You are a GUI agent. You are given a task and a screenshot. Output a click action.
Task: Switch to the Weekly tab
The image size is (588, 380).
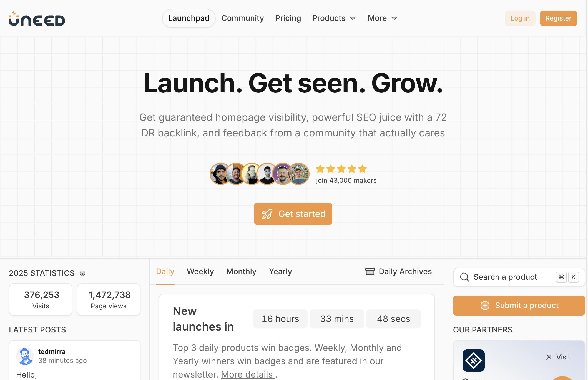point(200,271)
